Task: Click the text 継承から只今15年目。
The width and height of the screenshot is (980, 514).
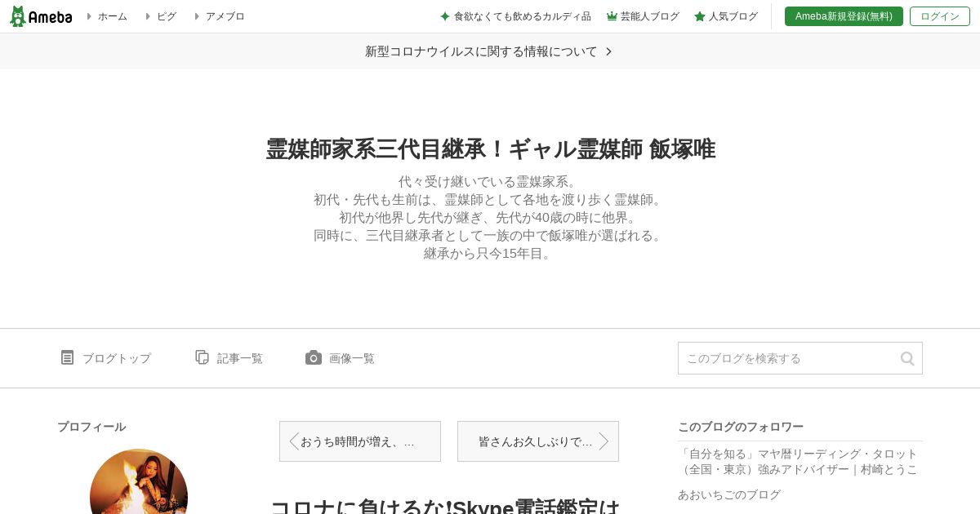Action: click(x=490, y=254)
